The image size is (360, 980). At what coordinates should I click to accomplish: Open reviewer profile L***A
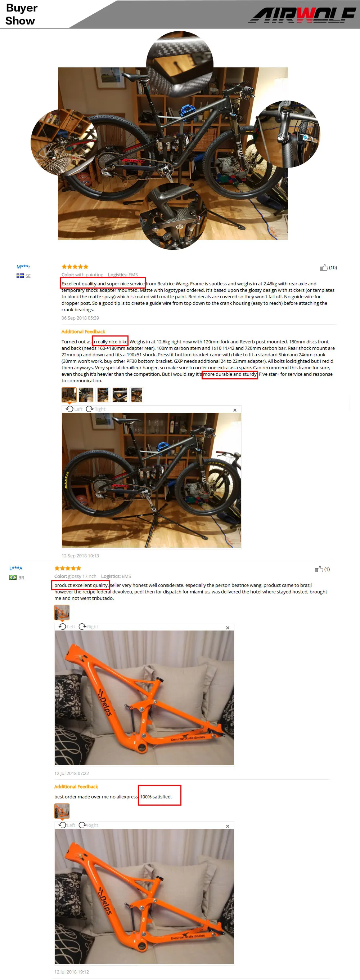point(16,569)
